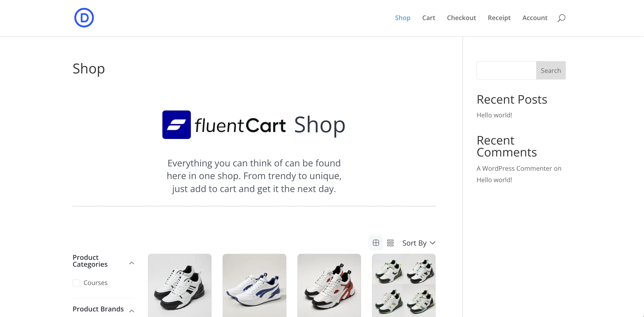Toggle the grid view selection state

click(376, 243)
